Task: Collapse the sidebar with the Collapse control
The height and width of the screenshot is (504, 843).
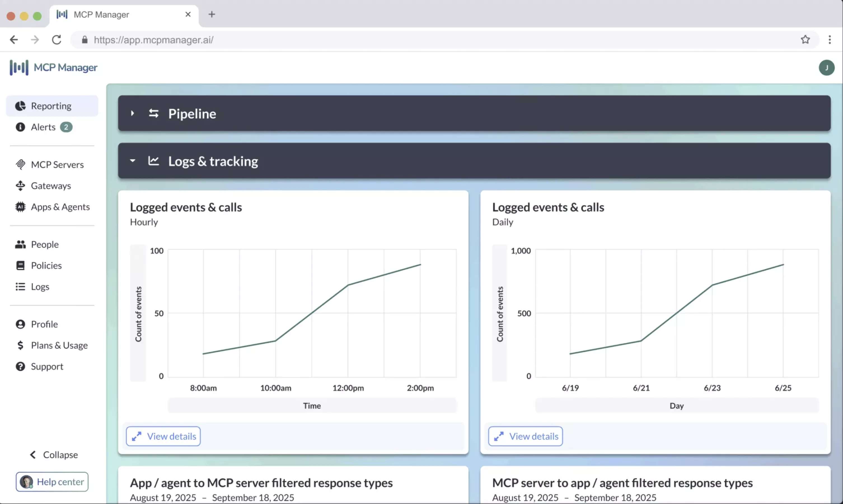Action: (x=53, y=454)
